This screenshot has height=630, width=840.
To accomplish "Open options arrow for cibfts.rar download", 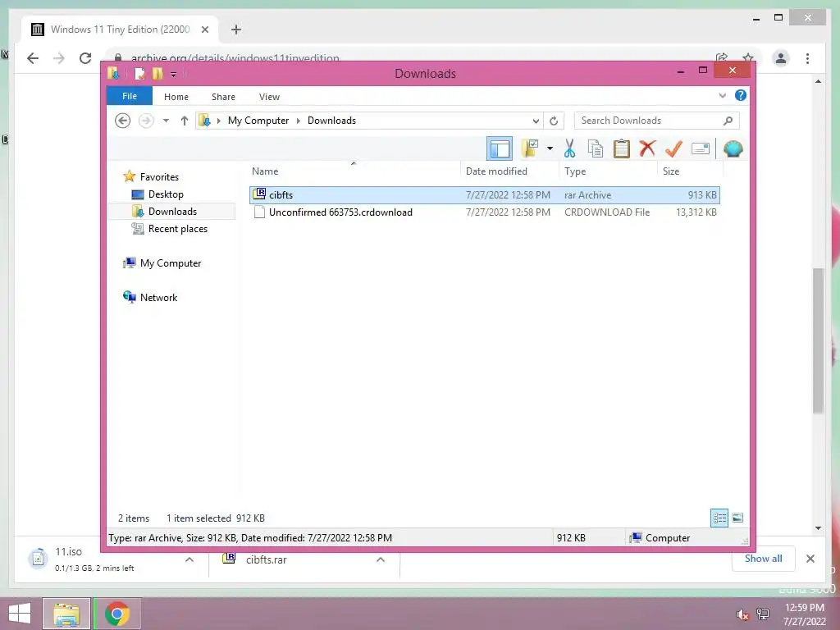I will [x=381, y=559].
